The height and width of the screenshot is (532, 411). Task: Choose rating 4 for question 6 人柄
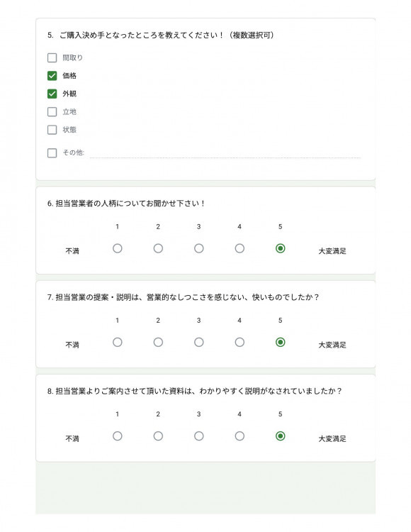(x=240, y=248)
